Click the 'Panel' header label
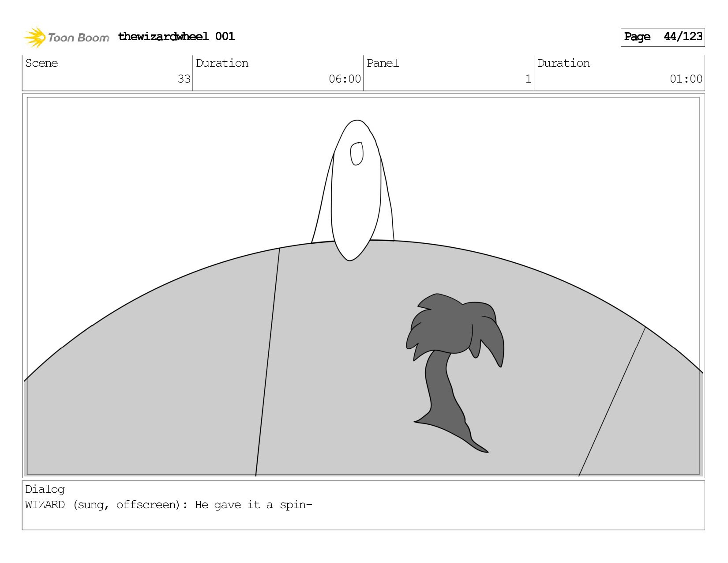 pos(383,63)
